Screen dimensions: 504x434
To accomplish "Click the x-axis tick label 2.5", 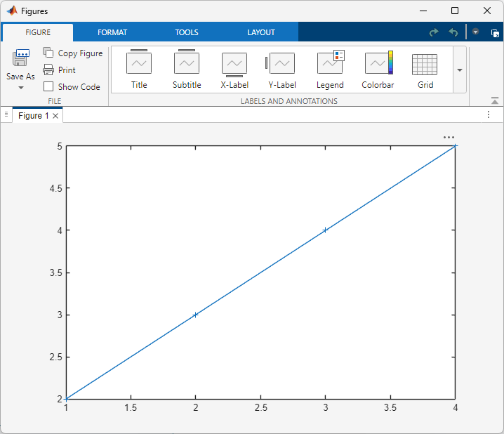I will (x=260, y=407).
